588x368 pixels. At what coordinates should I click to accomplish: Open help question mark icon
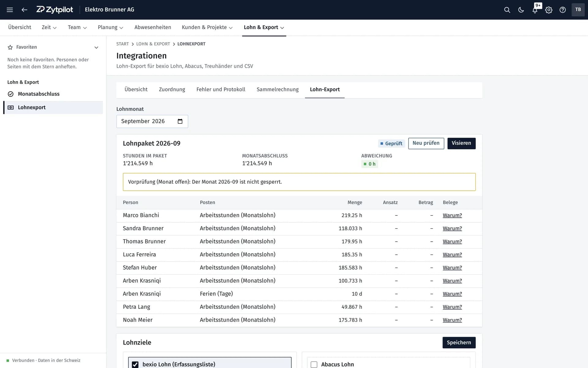pyautogui.click(x=563, y=10)
